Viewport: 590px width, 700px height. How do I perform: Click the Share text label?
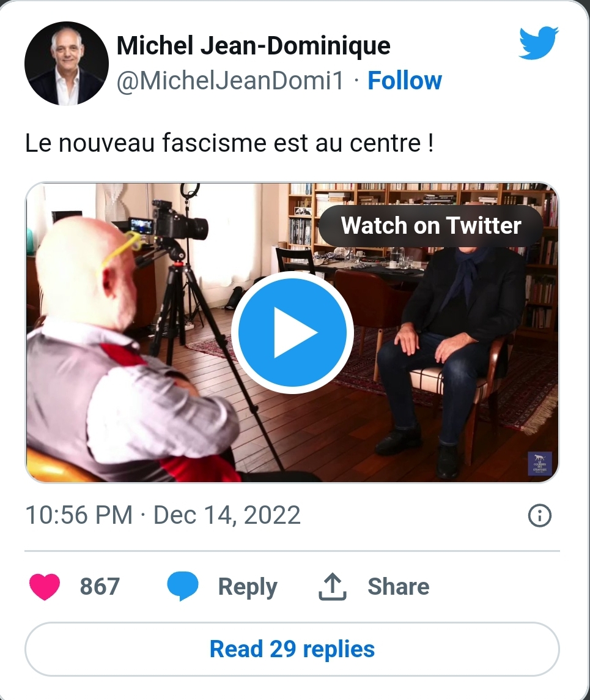(398, 587)
